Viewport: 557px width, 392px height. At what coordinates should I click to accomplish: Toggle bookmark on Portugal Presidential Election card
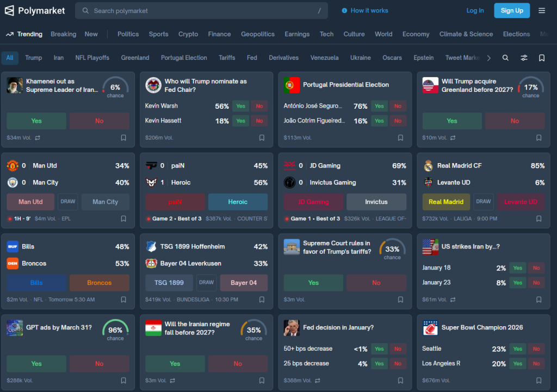(400, 138)
